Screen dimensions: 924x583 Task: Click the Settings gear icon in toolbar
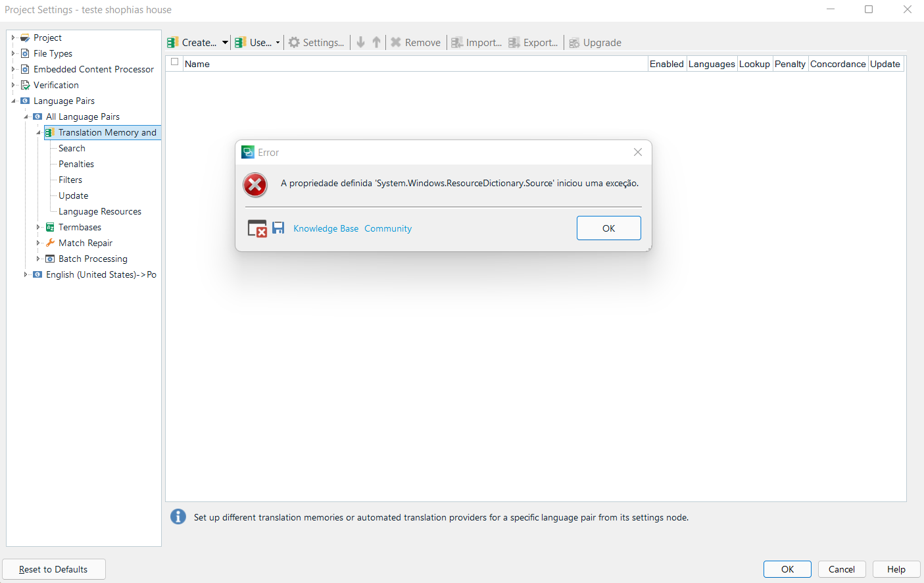[294, 42]
